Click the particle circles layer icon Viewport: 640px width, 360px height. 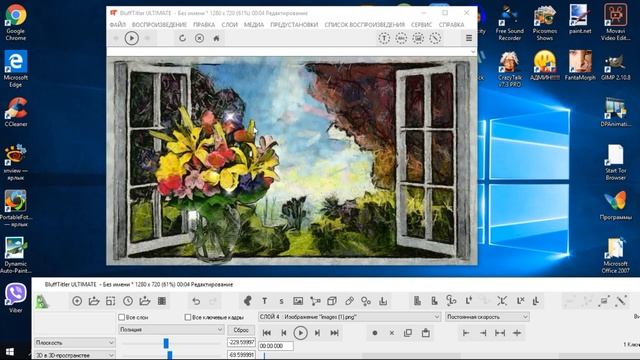[x=366, y=301]
